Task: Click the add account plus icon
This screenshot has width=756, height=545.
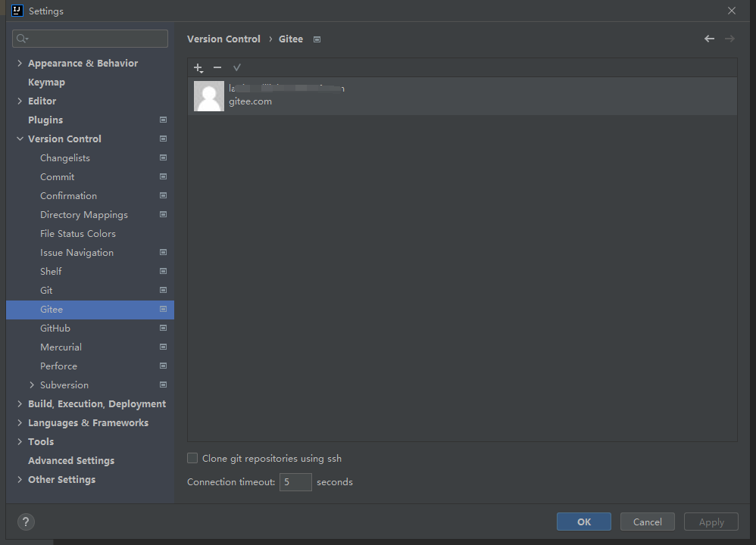Action: (x=198, y=68)
